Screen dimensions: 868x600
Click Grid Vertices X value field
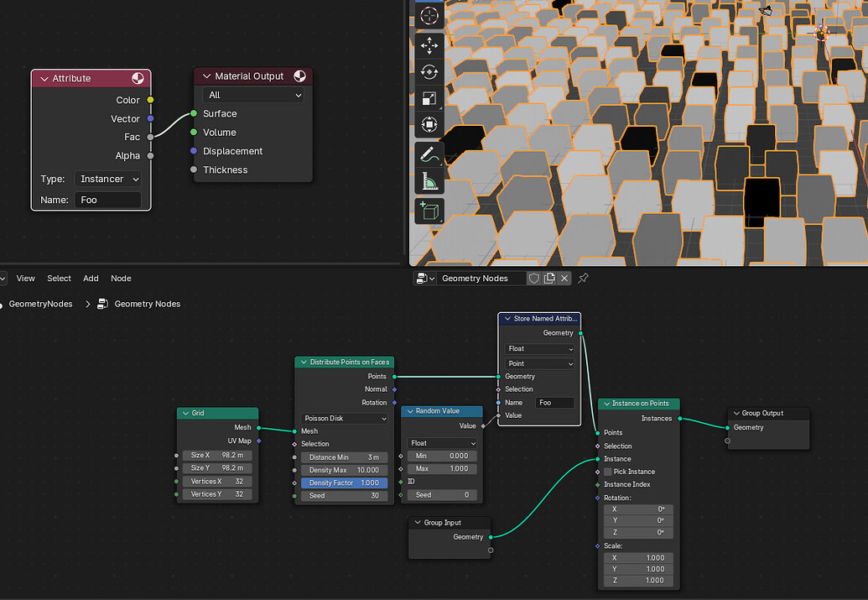tap(217, 482)
